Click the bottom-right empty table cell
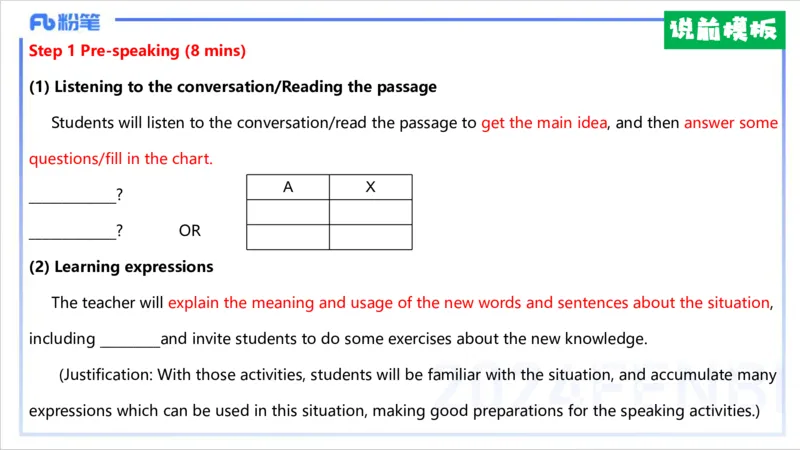 coord(370,237)
